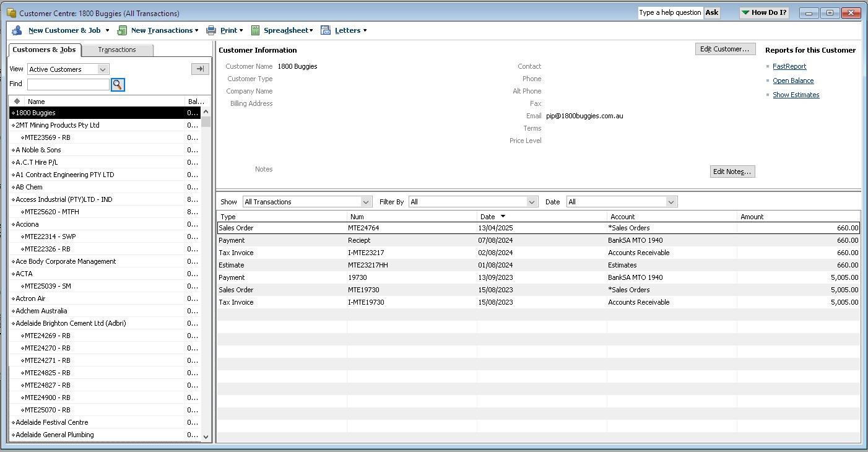This screenshot has height=452, width=868.
Task: Switch to the Transactions tab
Action: (117, 50)
